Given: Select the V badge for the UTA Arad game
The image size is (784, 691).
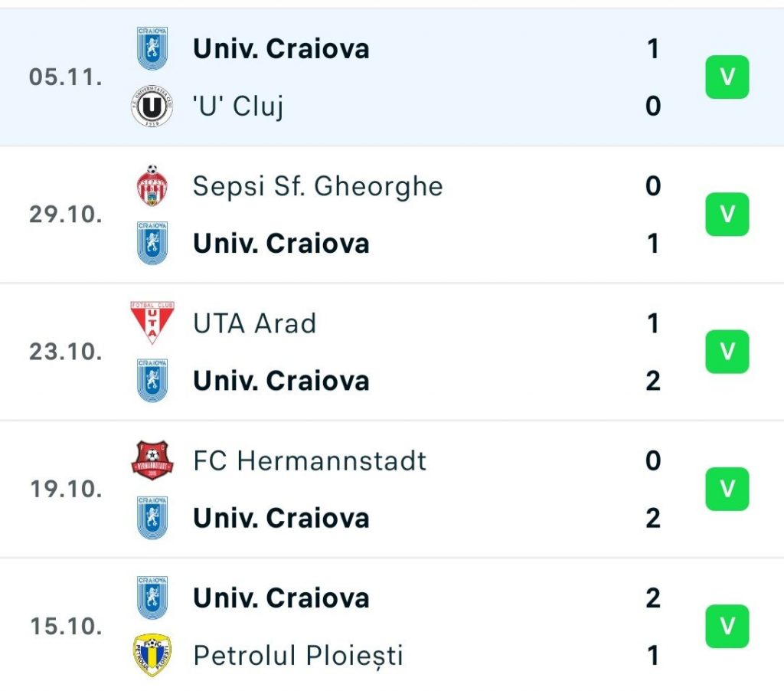Looking at the screenshot, I should (x=726, y=352).
